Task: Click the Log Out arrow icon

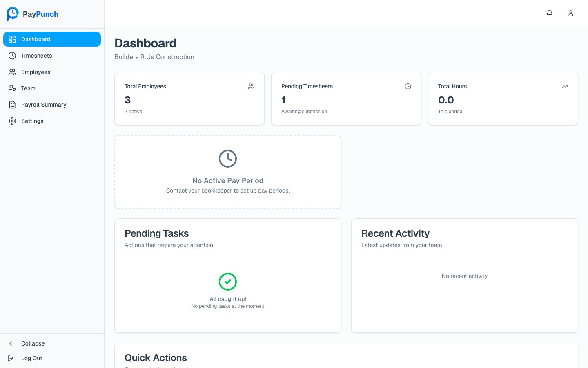Action: pyautogui.click(x=11, y=358)
